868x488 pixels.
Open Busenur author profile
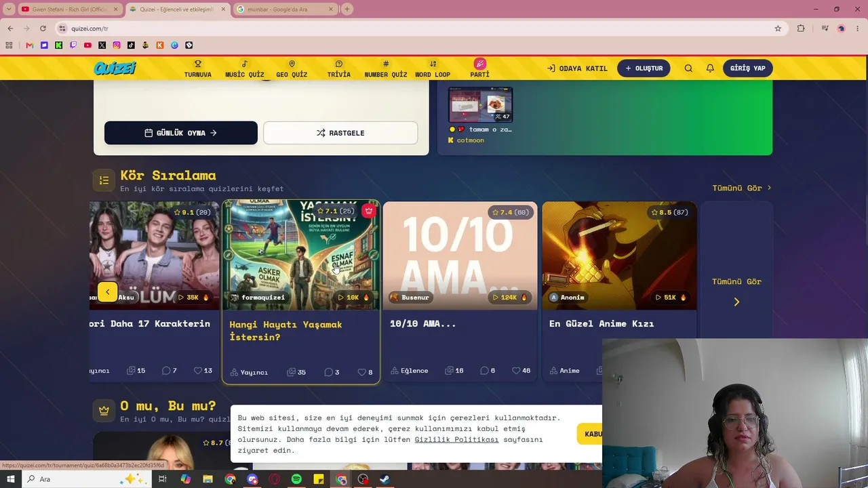412,298
